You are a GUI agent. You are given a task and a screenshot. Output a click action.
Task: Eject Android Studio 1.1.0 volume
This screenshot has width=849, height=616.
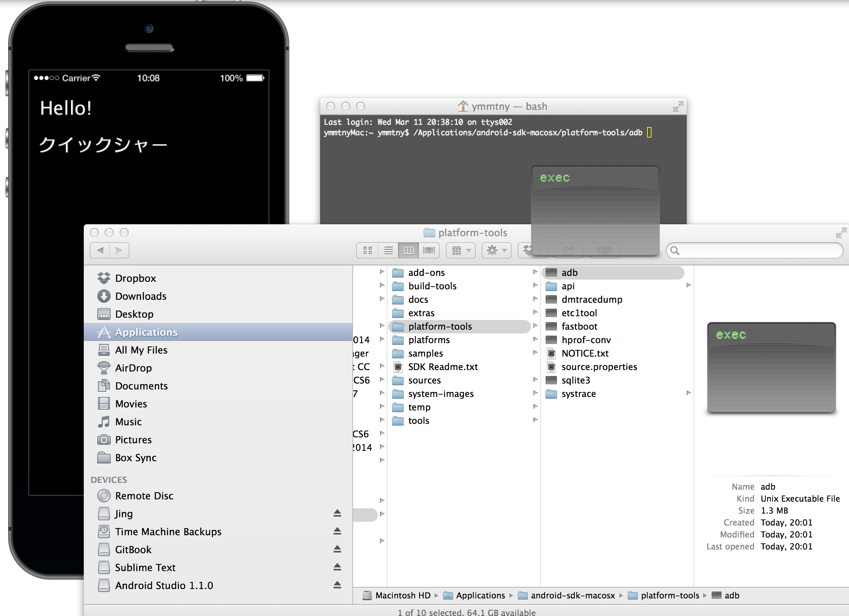[x=337, y=585]
